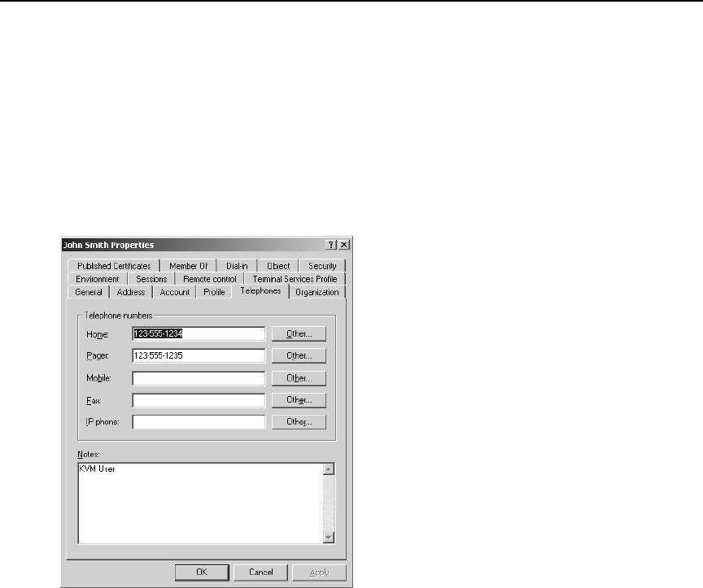The width and height of the screenshot is (703, 588).
Task: Open Other numbers for Fax
Action: [x=299, y=400]
